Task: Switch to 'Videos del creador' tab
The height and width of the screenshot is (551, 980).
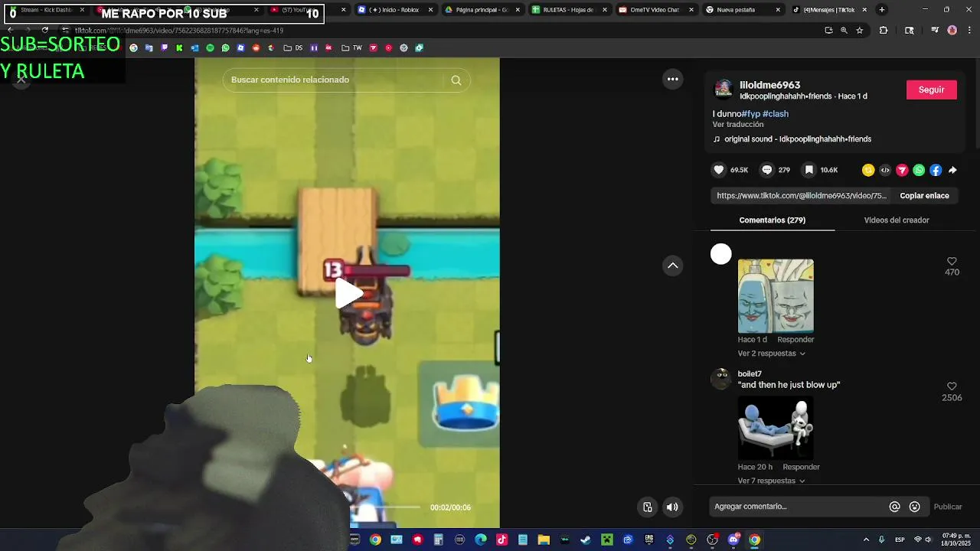Action: coord(897,220)
